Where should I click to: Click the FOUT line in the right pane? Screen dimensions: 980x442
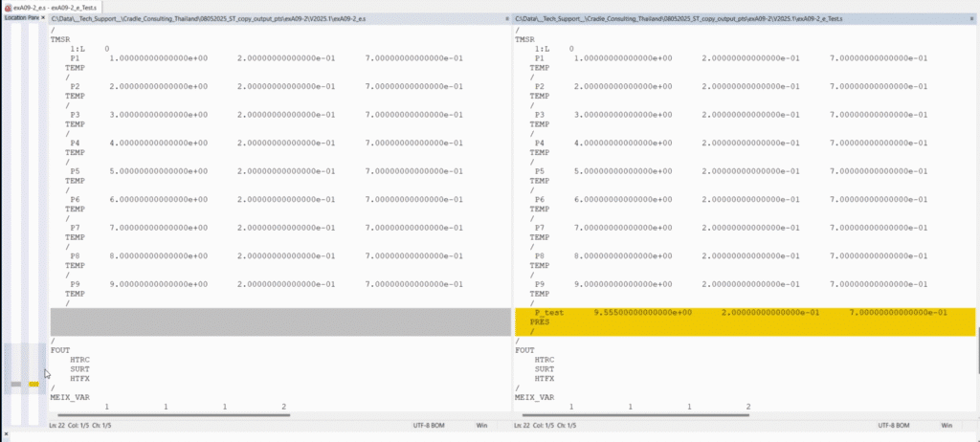point(525,350)
